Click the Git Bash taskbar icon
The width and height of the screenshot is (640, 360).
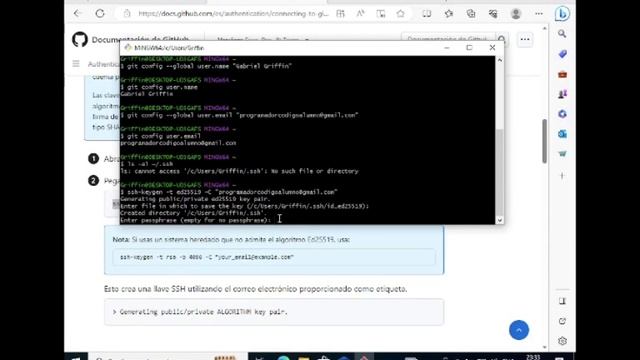coord(364,357)
